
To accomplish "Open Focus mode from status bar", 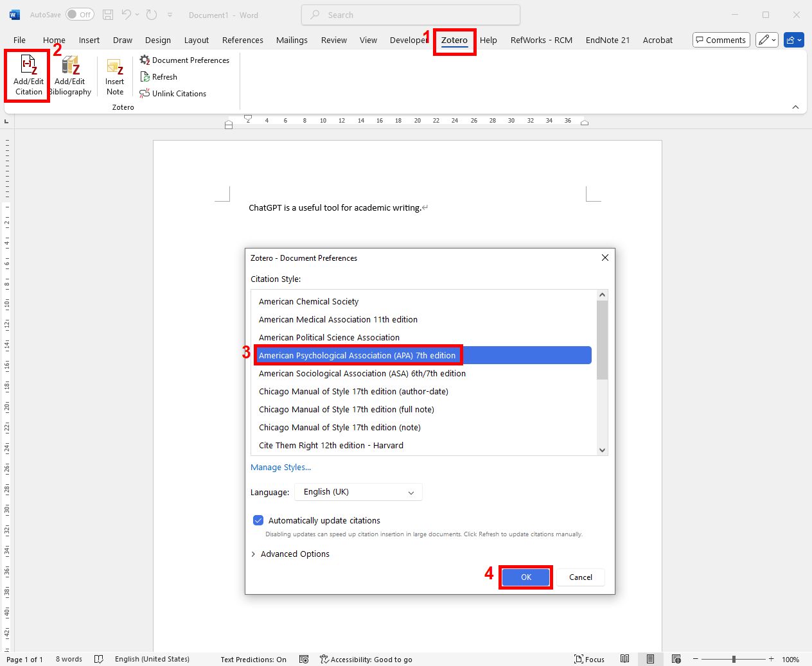I will coord(589,659).
